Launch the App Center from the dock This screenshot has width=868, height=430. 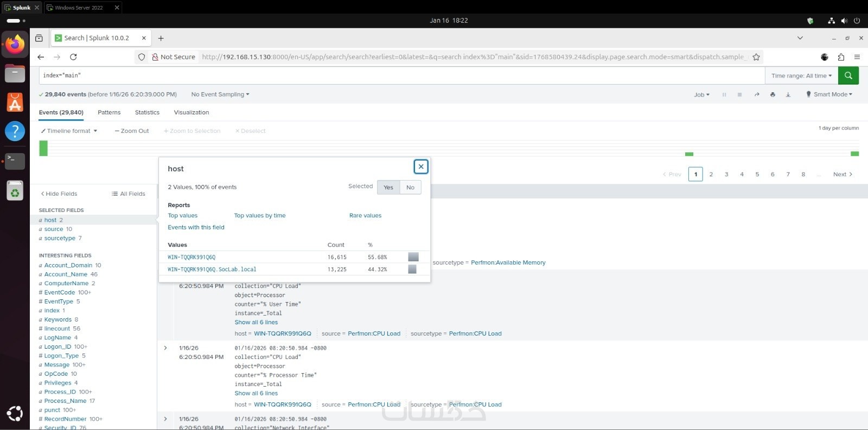tap(15, 102)
